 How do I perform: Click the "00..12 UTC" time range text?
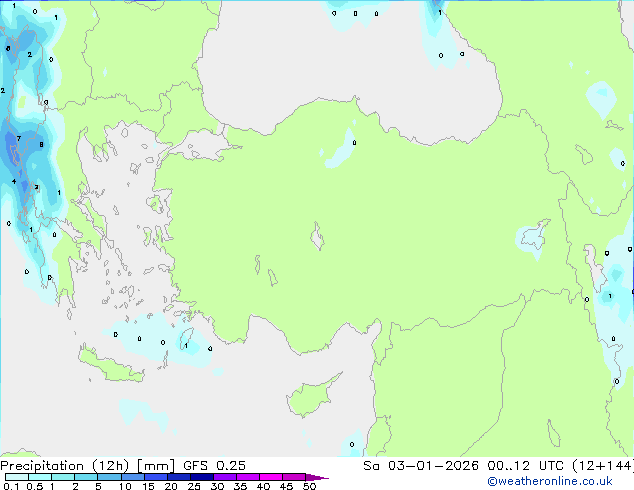pos(525,466)
